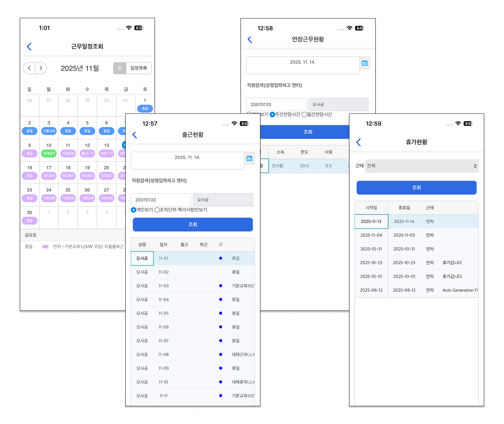504x424 pixels.
Task: Click the 2025. 11. 14. date field in 출근현황
Action: point(187,160)
